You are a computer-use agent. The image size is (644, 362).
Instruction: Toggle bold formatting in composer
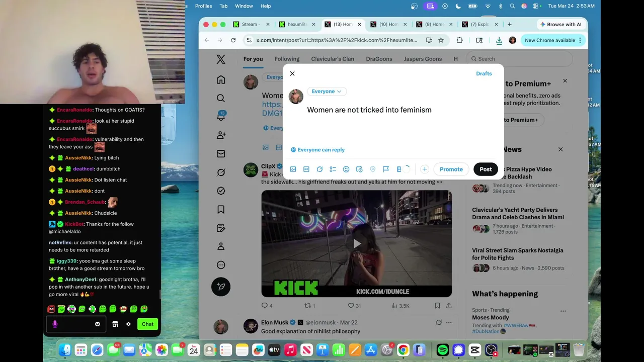(x=399, y=169)
